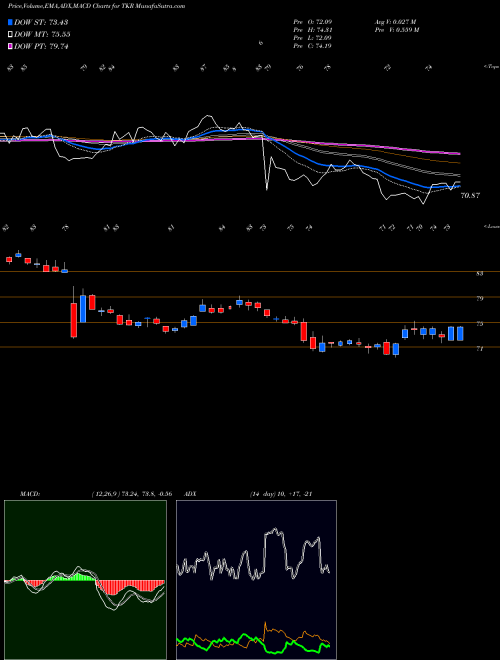Screen dimensions: 500x660
Task: Click the thick blue EMA line endpoint
Action: tap(459, 186)
